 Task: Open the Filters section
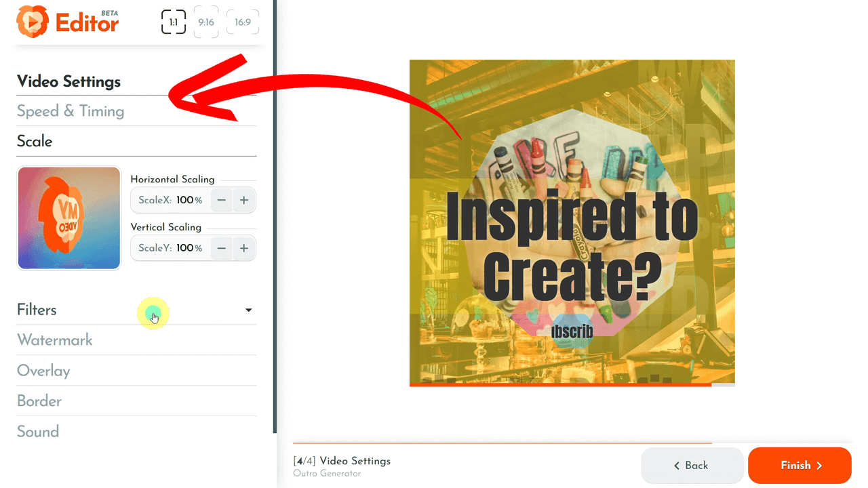tap(136, 310)
